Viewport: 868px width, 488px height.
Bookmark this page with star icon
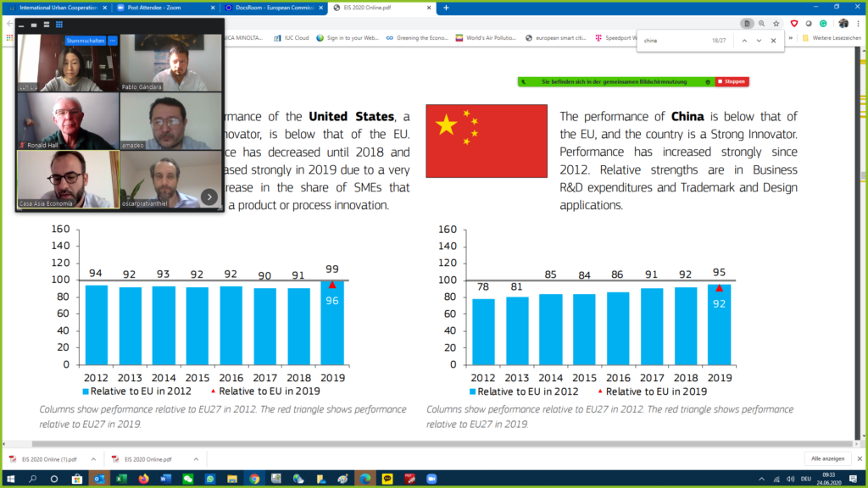point(776,24)
